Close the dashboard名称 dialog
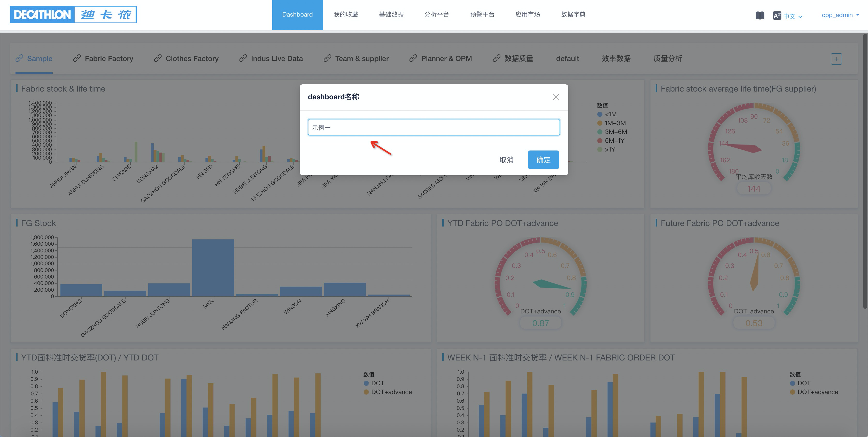The image size is (868, 437). click(556, 97)
